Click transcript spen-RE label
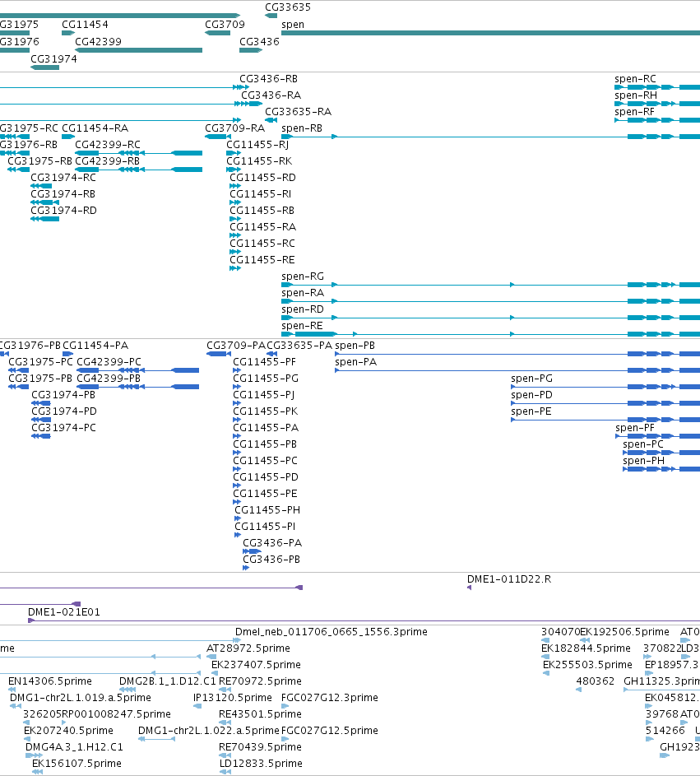This screenshot has height=776, width=700. pos(302,326)
